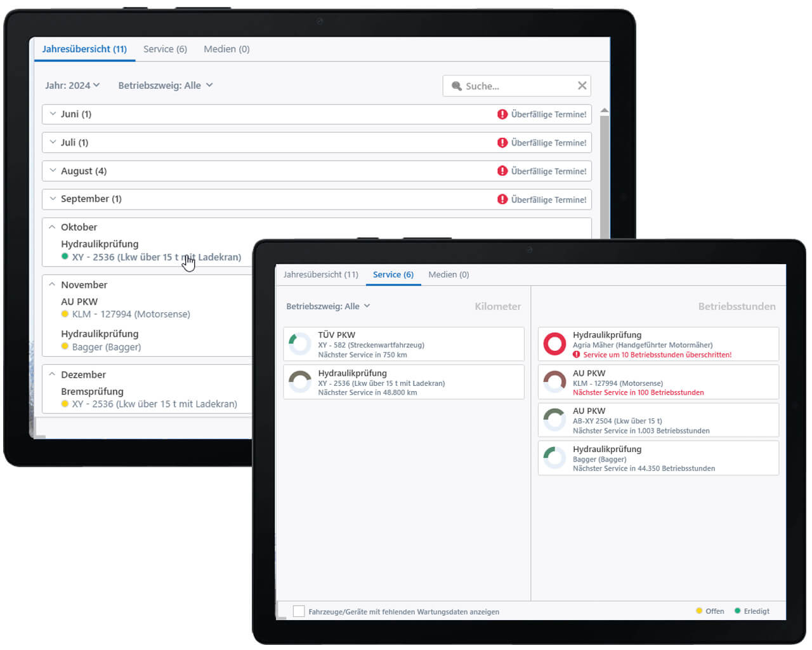This screenshot has width=812, height=650.
Task: Enable showing vehicles with missing maintenance data
Action: (299, 611)
